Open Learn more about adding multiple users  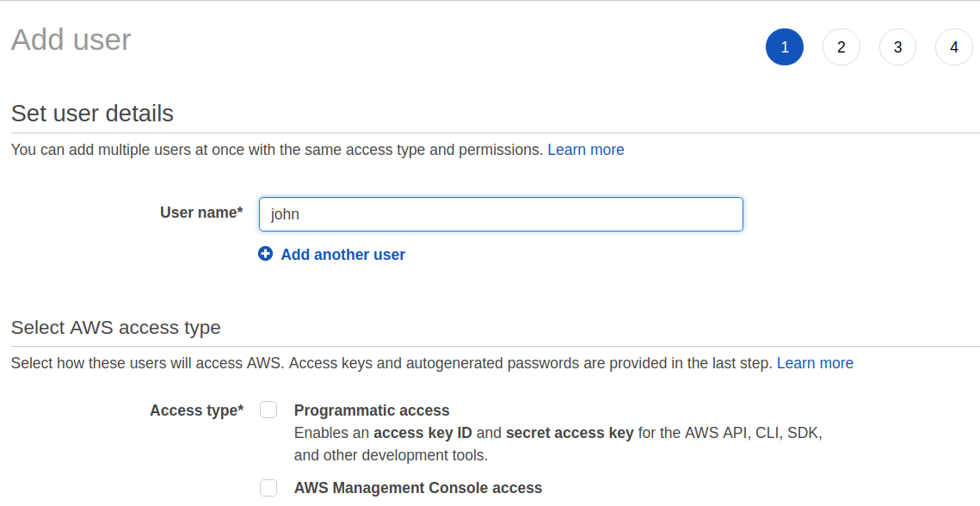pos(585,150)
